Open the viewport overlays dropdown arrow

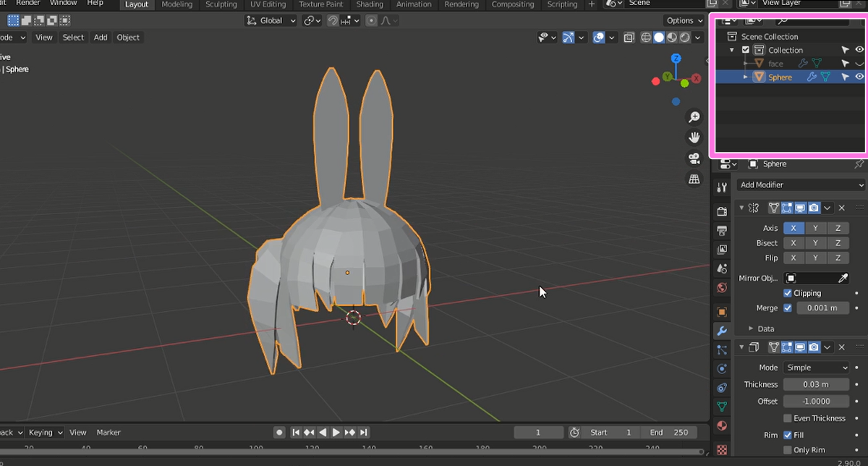pos(611,38)
